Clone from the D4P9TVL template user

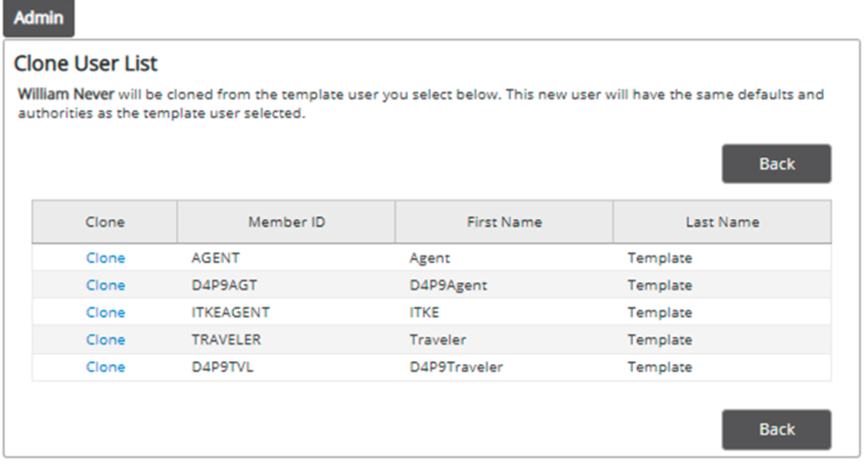[106, 367]
